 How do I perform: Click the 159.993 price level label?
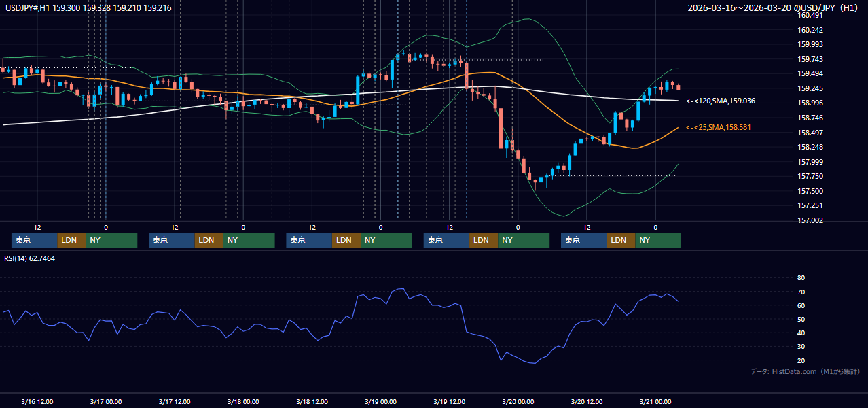[x=810, y=44]
